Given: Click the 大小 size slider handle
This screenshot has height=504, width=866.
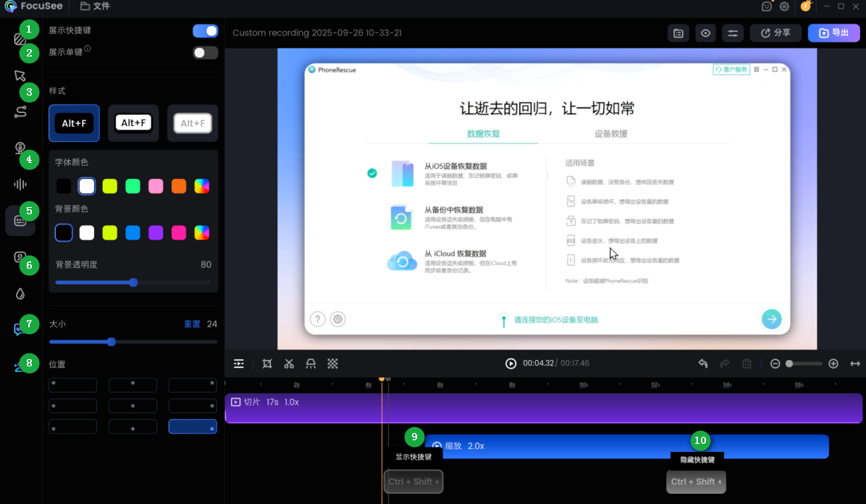Looking at the screenshot, I should (x=112, y=342).
